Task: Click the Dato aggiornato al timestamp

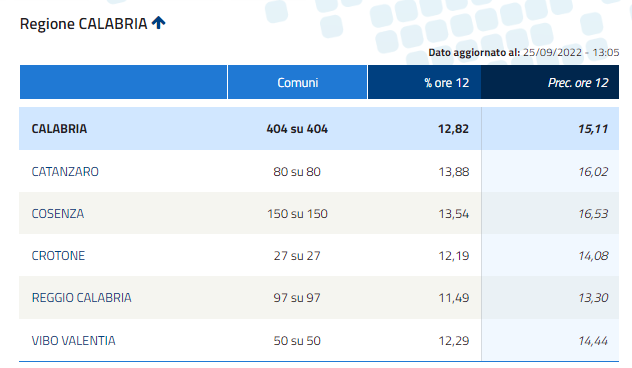Action: point(524,52)
